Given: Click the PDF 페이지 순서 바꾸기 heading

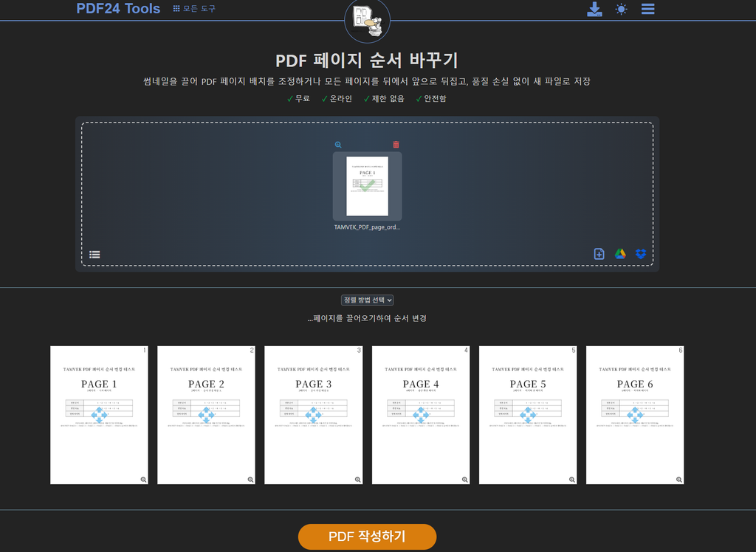Looking at the screenshot, I should coord(368,61).
